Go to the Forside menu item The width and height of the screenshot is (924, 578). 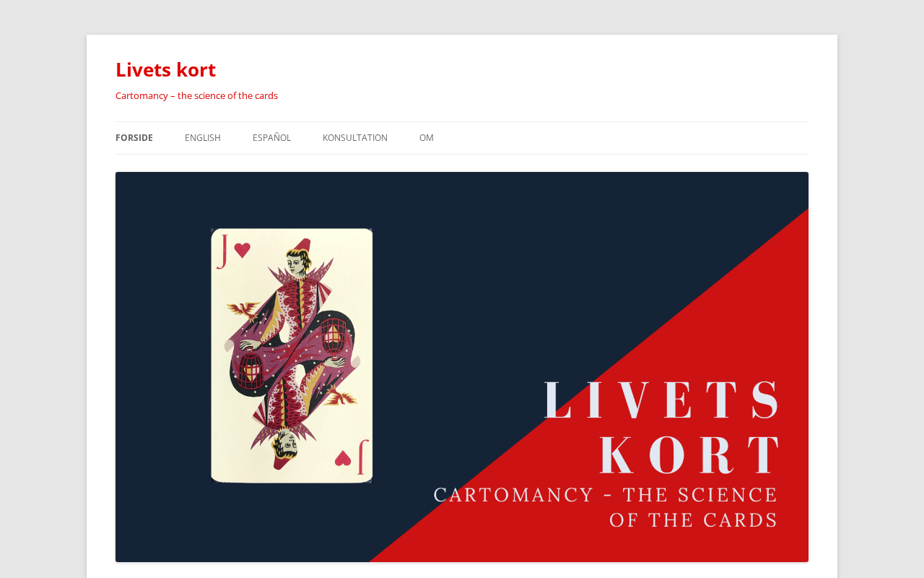point(134,138)
